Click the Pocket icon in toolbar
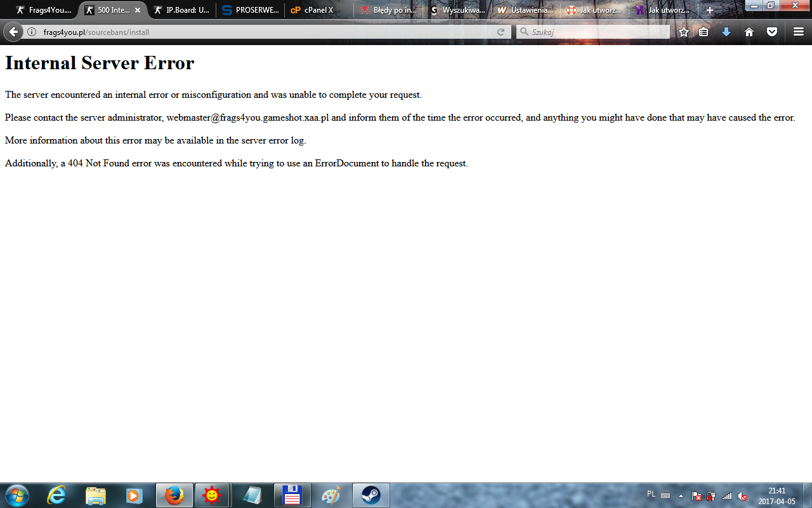 (772, 32)
